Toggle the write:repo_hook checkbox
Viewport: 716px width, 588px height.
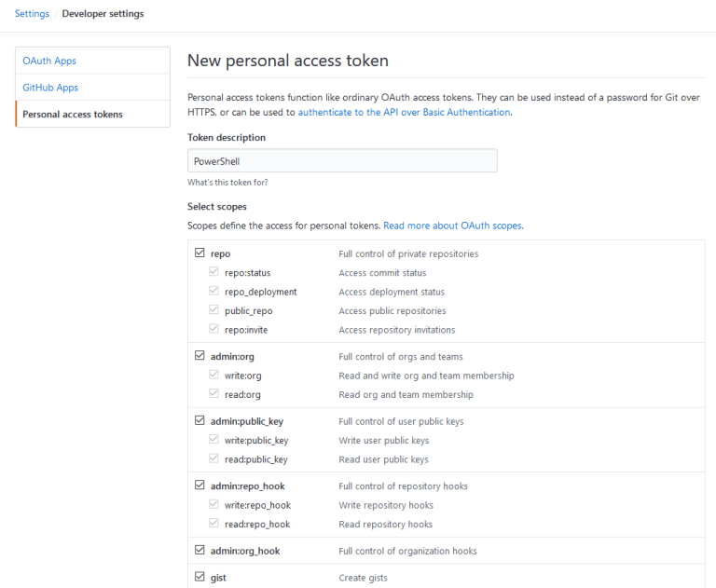[213, 504]
